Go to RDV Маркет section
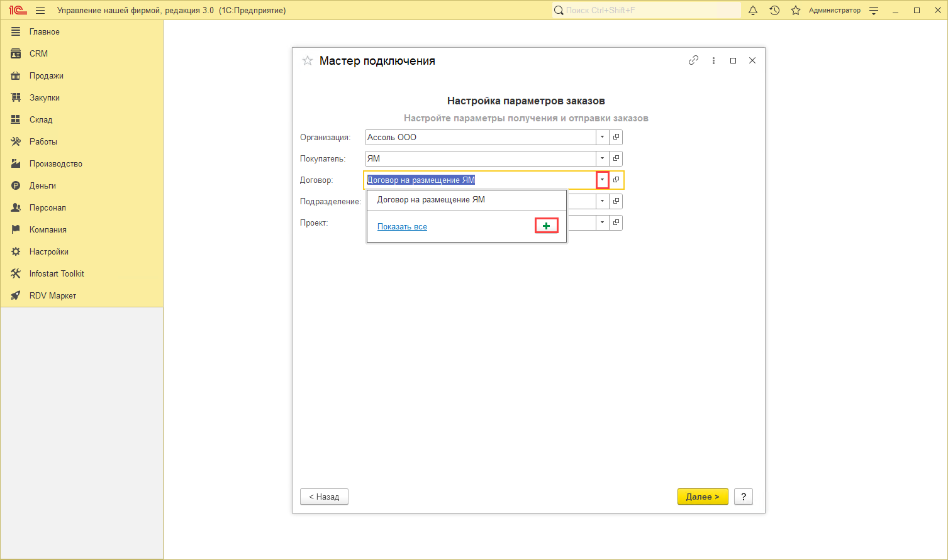The image size is (948, 560). (x=52, y=296)
